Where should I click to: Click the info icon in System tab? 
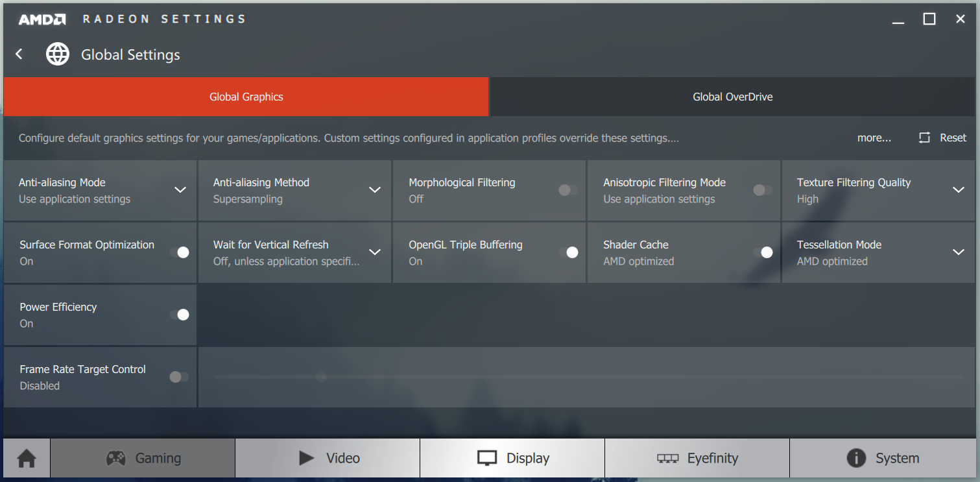(x=856, y=458)
